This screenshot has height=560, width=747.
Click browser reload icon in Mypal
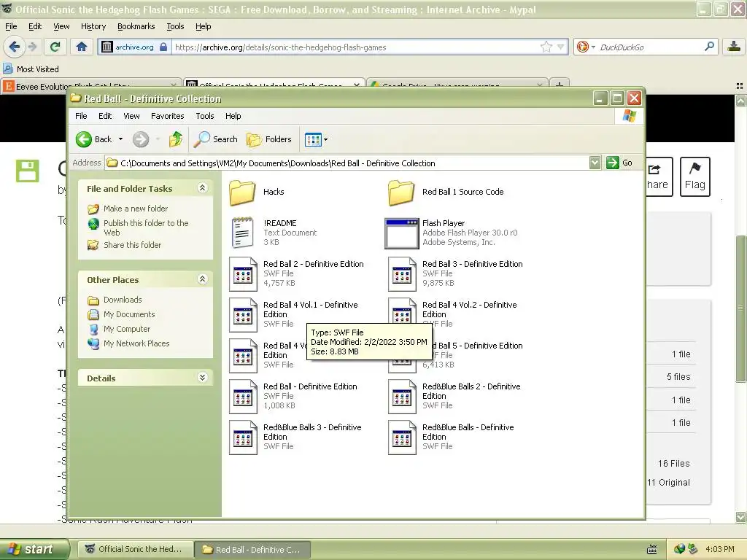(55, 47)
